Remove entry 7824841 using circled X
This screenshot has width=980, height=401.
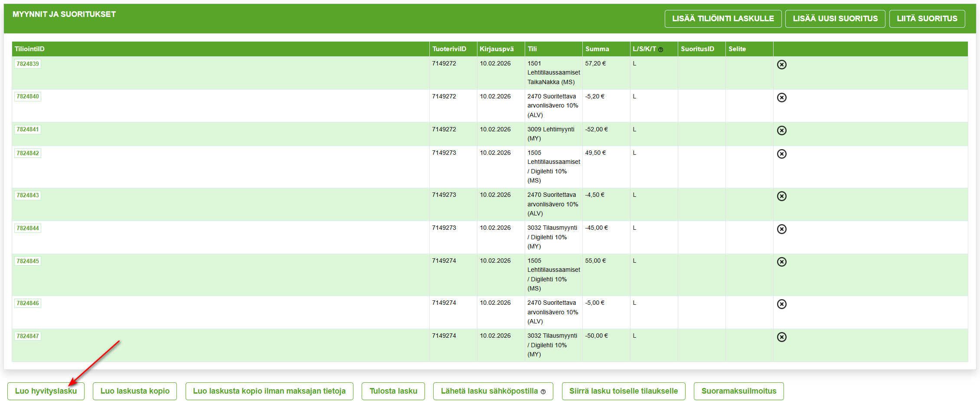pyautogui.click(x=781, y=130)
